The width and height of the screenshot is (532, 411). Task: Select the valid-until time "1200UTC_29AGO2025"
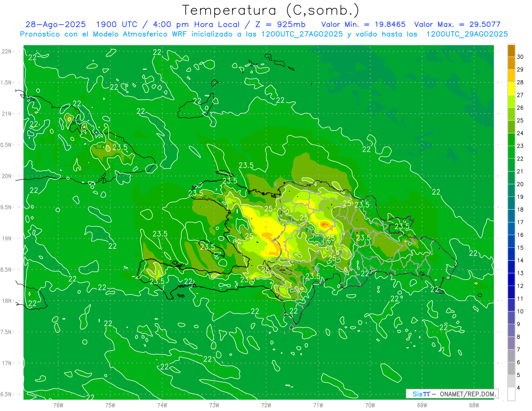[x=467, y=34]
